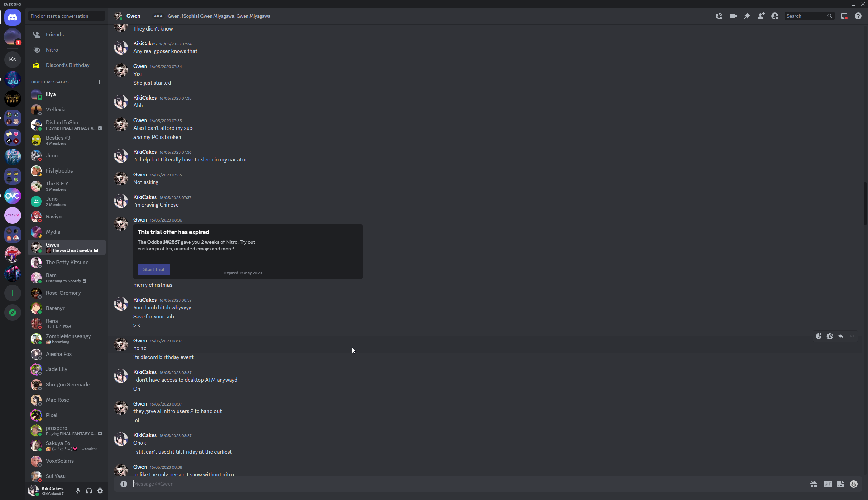Show user profile icon in header
The width and height of the screenshot is (868, 500).
pyautogui.click(x=775, y=16)
